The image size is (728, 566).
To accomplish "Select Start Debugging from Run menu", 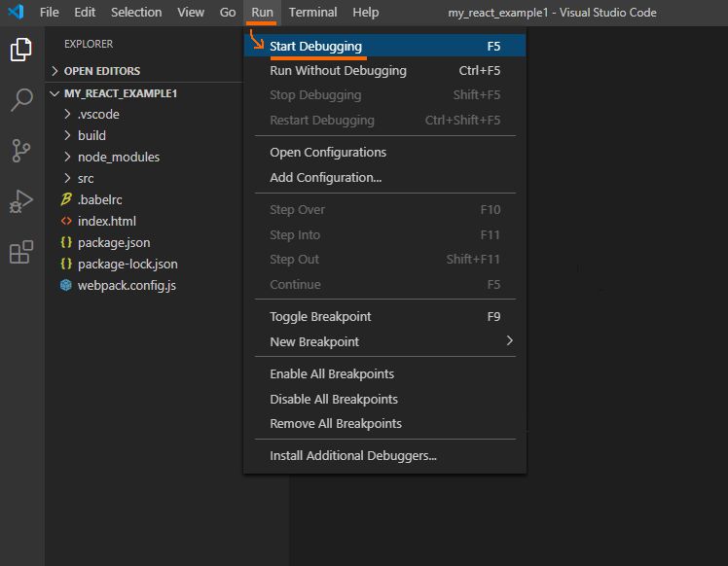I will pyautogui.click(x=315, y=46).
